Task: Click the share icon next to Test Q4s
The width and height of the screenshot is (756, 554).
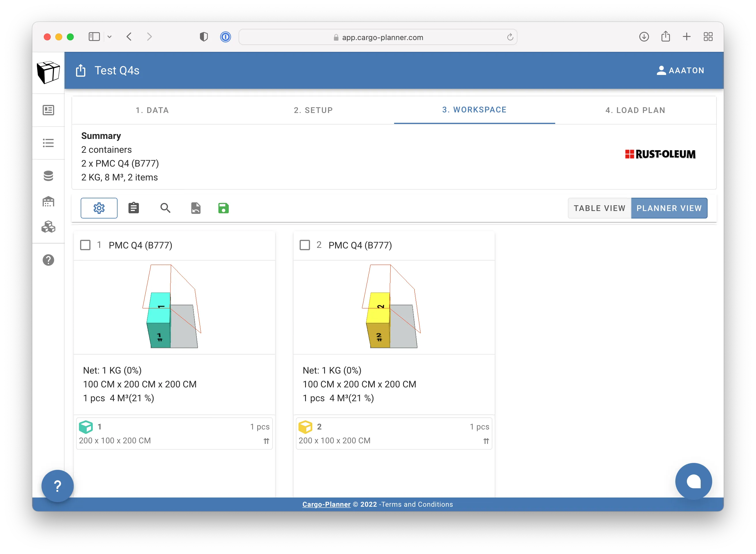Action: [x=80, y=70]
